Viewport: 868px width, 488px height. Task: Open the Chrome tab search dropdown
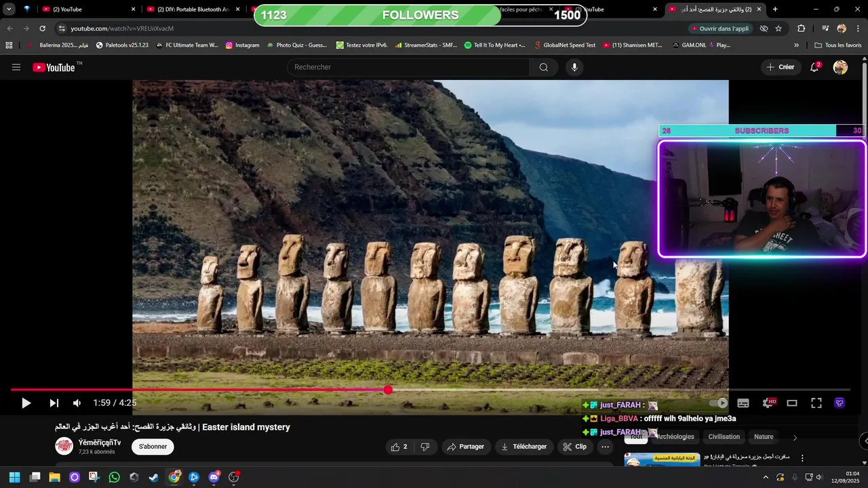coord(9,9)
